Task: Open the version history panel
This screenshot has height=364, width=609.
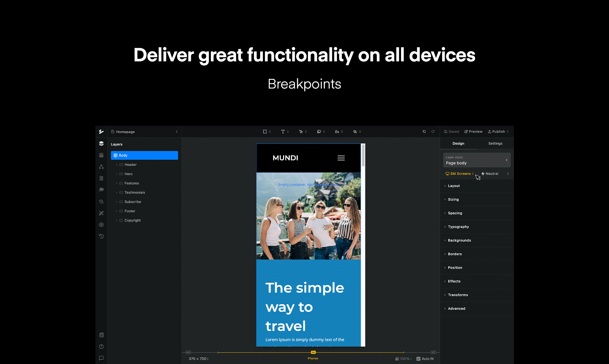Action: point(101,236)
